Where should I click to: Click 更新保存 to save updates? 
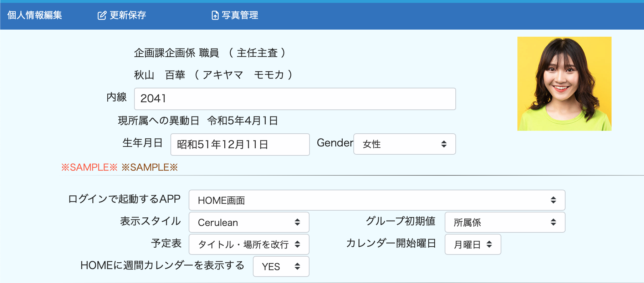pos(128,15)
